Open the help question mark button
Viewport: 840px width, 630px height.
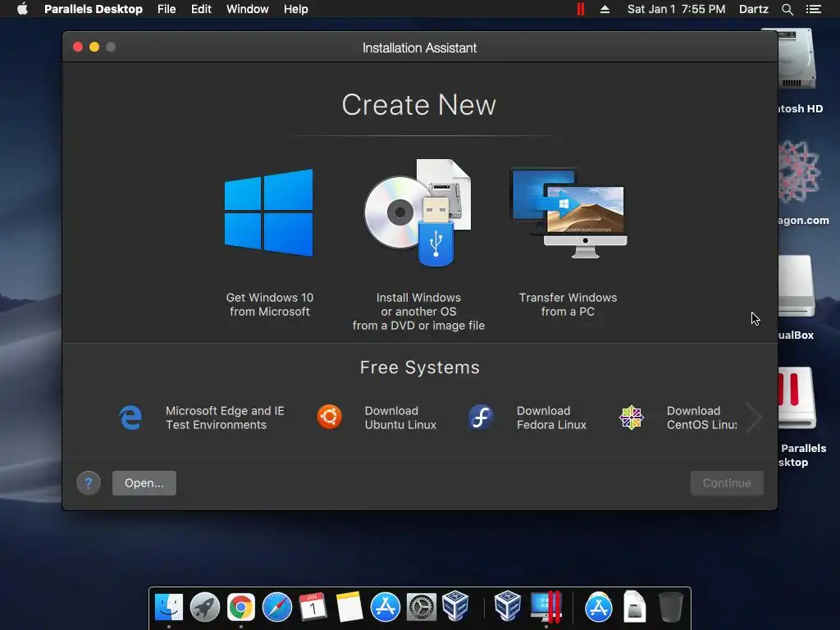click(89, 483)
